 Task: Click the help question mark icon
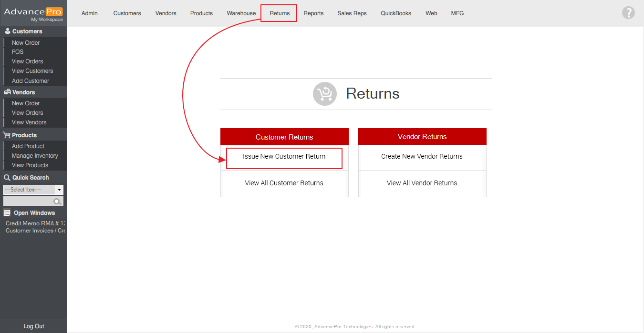[628, 13]
